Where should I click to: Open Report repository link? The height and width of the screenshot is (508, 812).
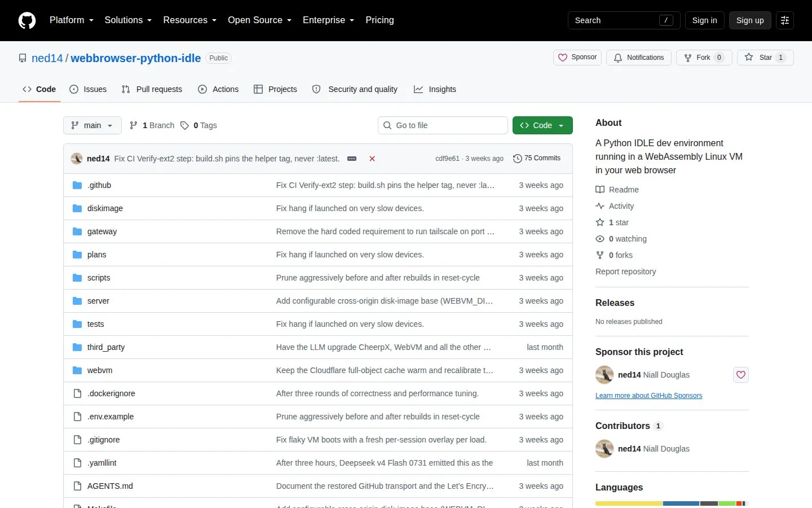[x=625, y=271]
